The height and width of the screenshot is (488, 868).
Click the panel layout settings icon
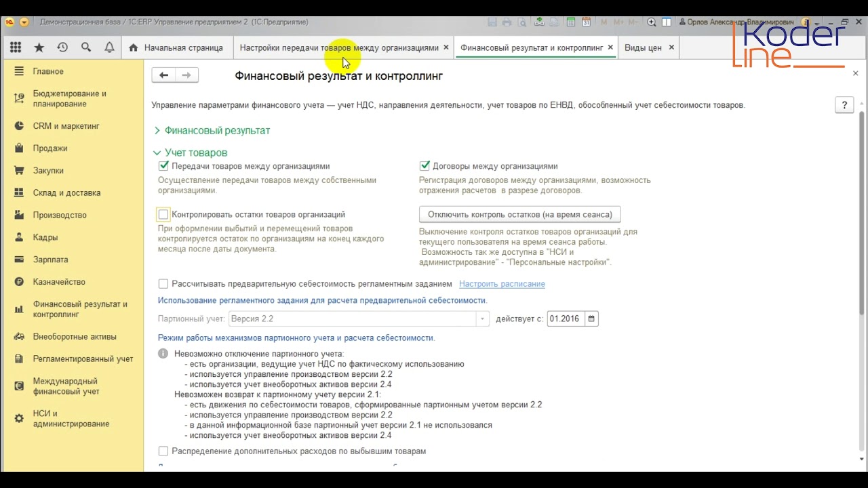[667, 22]
